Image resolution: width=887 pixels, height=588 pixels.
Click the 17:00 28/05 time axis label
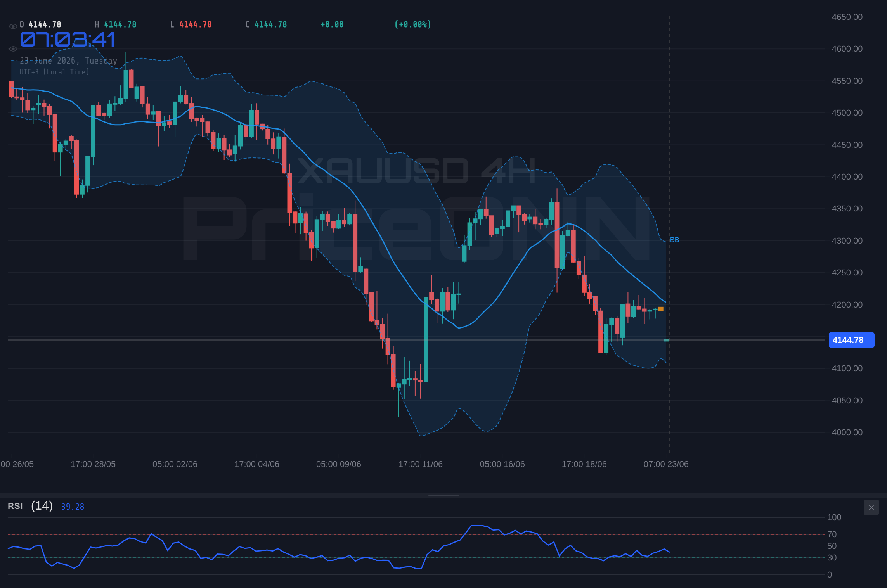pyautogui.click(x=93, y=464)
